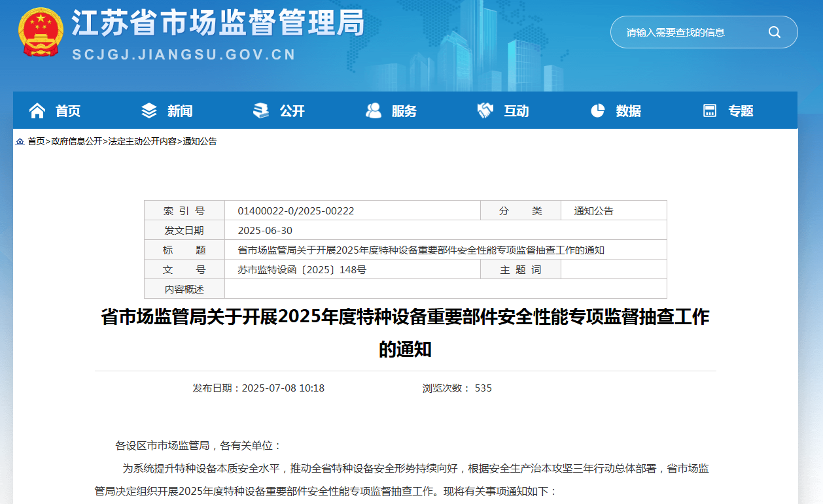The image size is (823, 504).
Task: Click document number 苏市监特设函〔2025〕148号
Action: pyautogui.click(x=302, y=270)
